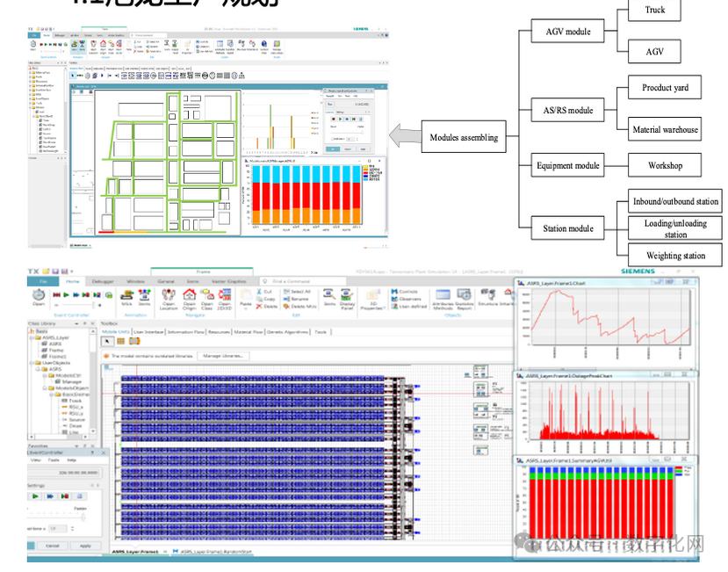This screenshot has height=572, width=728.
Task: Click the Open Origin icon in the lower ribbon
Action: pyautogui.click(x=189, y=297)
